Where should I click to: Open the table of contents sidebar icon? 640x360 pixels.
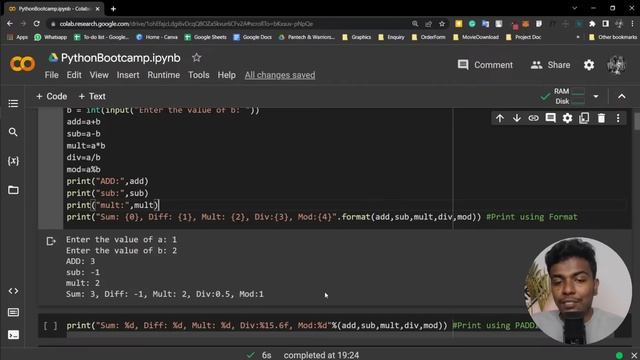[13, 103]
